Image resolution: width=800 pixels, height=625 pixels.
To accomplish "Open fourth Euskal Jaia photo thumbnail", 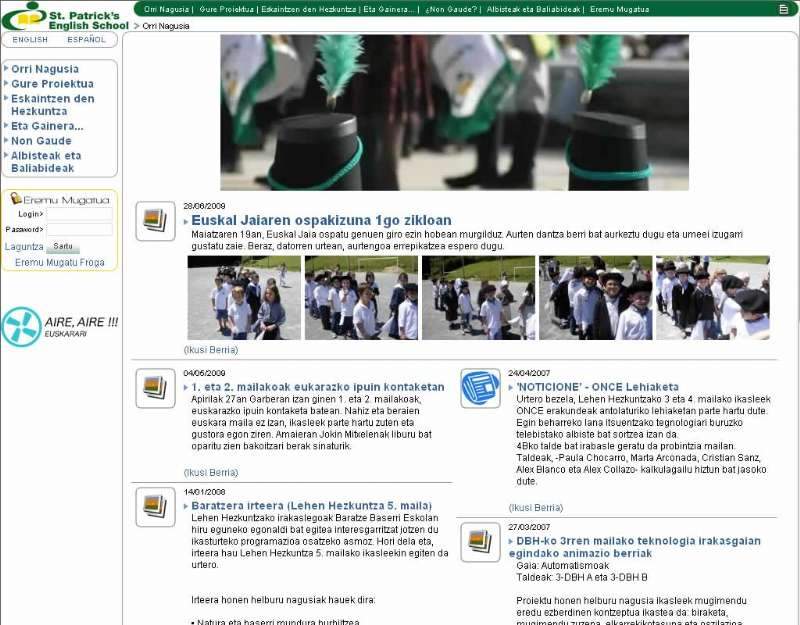I will [x=595, y=298].
